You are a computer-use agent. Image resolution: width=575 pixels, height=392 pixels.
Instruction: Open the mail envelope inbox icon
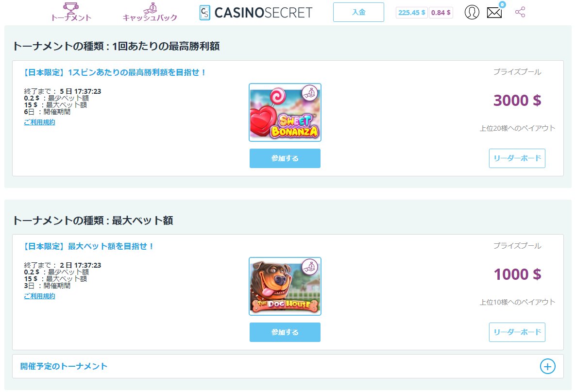[x=494, y=13]
